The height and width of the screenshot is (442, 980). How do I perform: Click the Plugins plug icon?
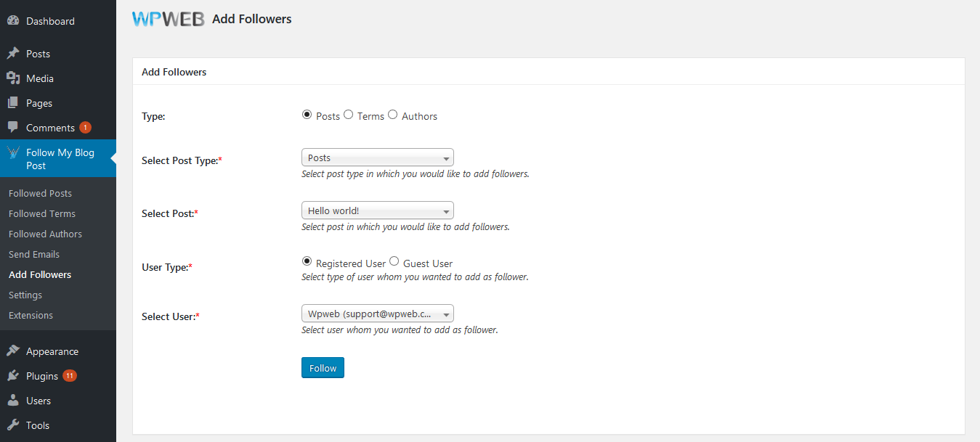[x=13, y=376]
